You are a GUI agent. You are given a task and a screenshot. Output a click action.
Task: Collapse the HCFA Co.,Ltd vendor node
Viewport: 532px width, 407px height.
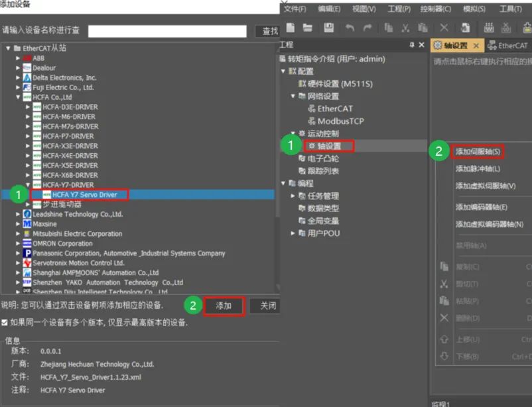18,97
